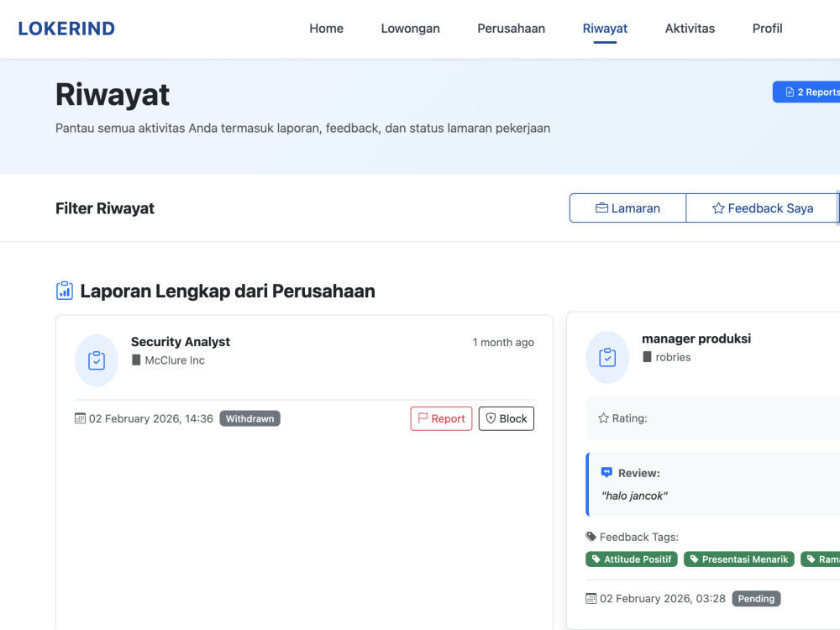
Task: Open the Aktivitas page
Action: tap(690, 29)
